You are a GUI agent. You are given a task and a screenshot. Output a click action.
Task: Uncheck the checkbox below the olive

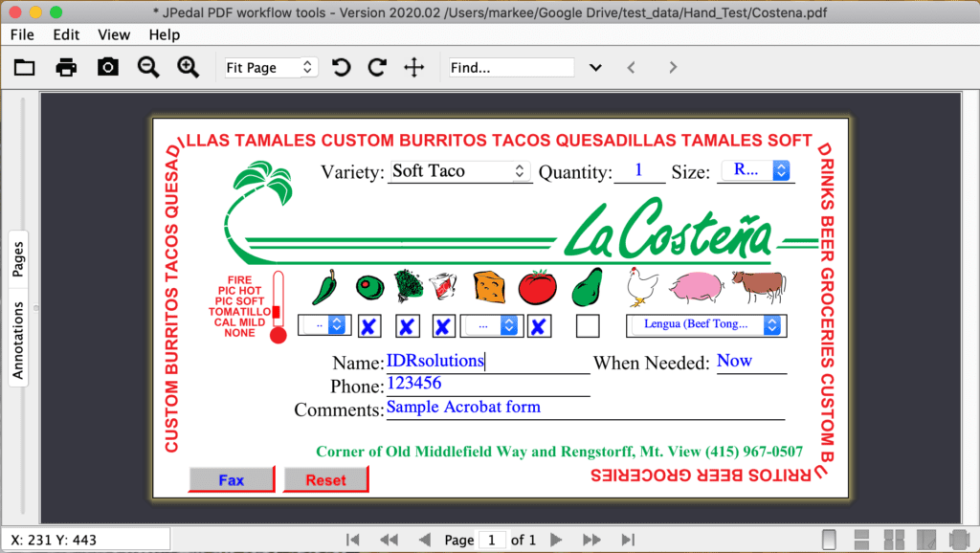point(369,326)
